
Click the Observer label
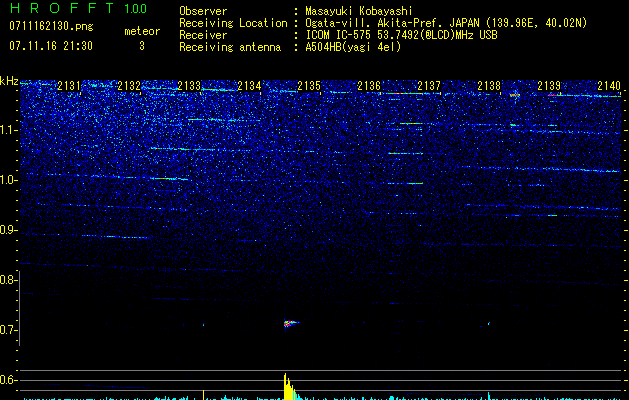[x=203, y=11]
